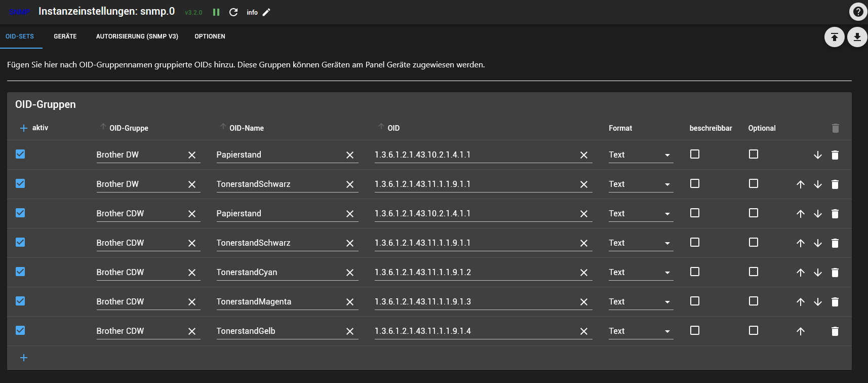868x383 pixels.
Task: Click the upload configuration icon
Action: tap(834, 37)
